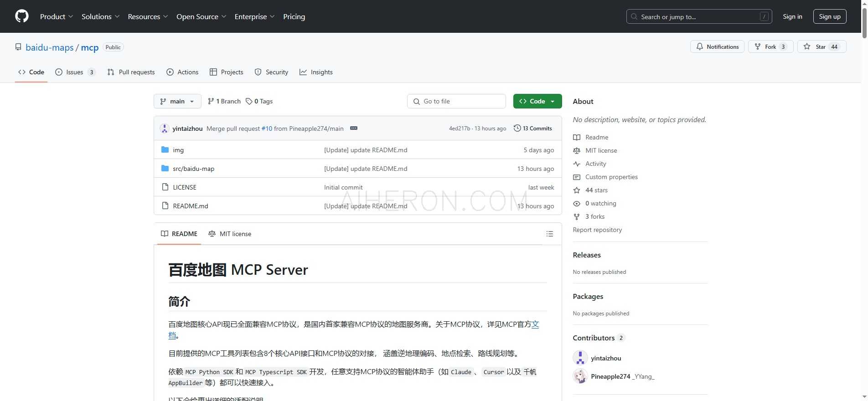868x401 pixels.
Task: Switch to the MIT license tab
Action: (230, 234)
